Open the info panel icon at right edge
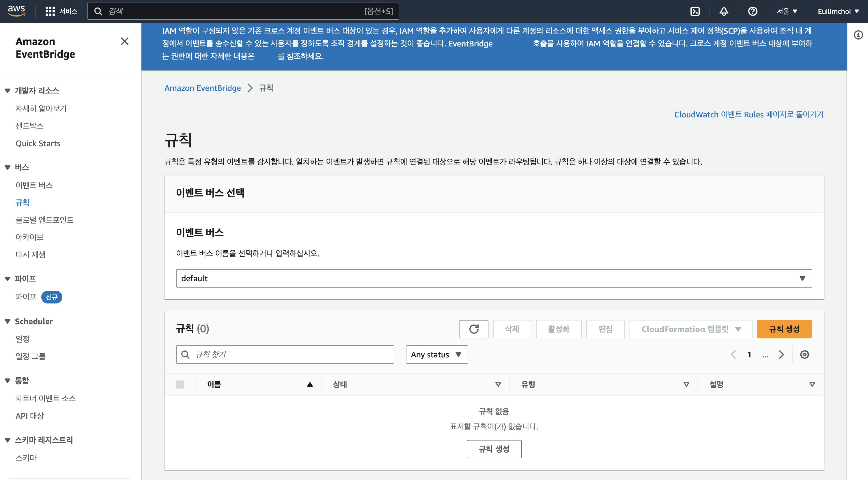Screen dimensions: 868x480 [858, 35]
